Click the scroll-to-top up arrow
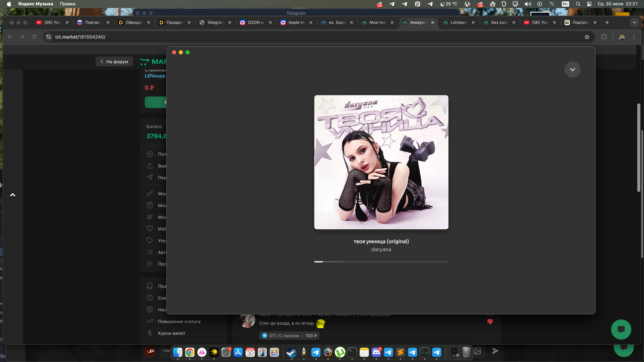 coord(13,195)
